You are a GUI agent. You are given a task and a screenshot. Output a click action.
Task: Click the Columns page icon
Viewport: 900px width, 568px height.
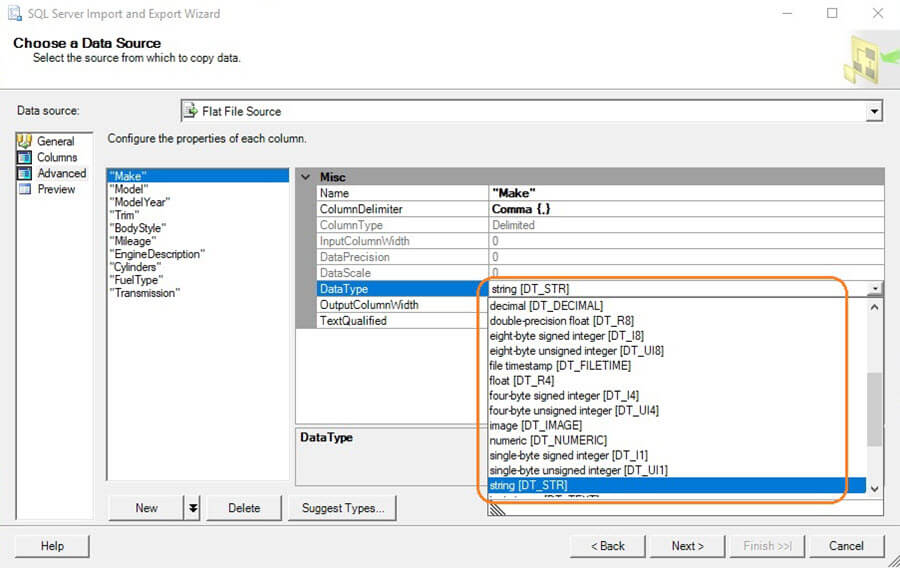[25, 157]
